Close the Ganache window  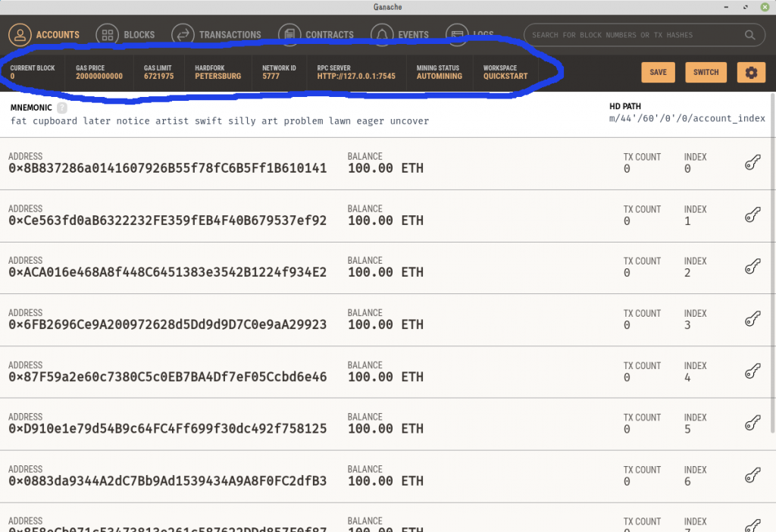tap(765, 7)
